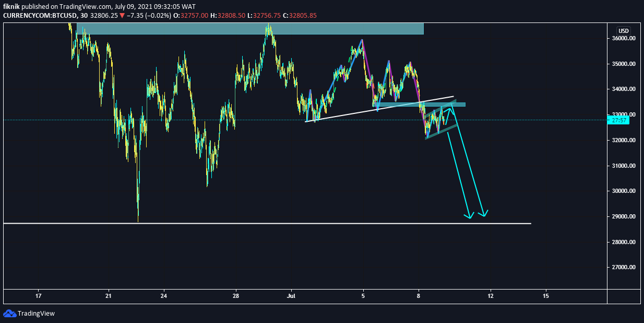Image resolution: width=644 pixels, height=323 pixels.
Task: Click the 32000.00 price axis label
Action: (x=624, y=141)
